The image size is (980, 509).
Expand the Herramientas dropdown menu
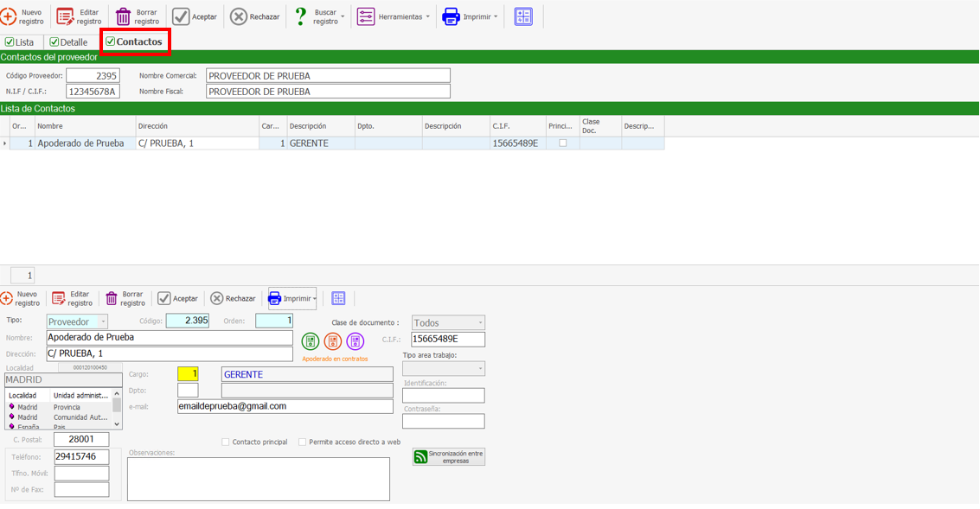pyautogui.click(x=394, y=16)
